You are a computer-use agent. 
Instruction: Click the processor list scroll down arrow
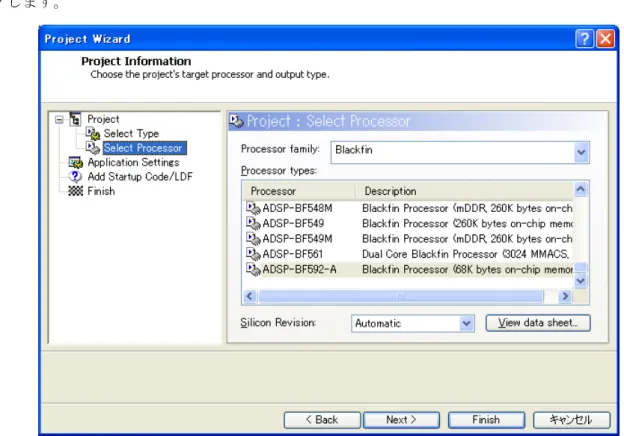pos(581,281)
